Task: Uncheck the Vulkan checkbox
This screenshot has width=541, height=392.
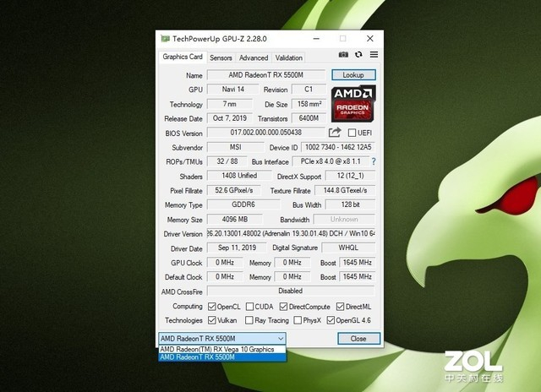Action: 212,320
